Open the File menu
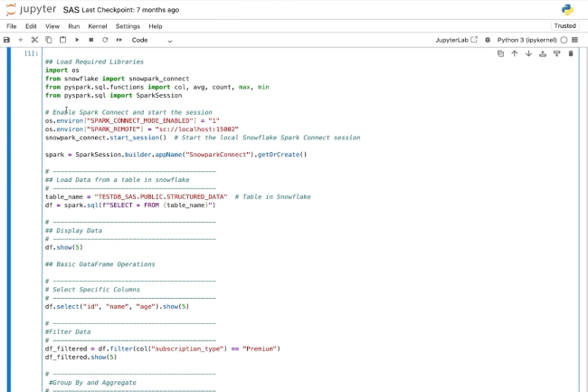The image size is (588, 392). 12,26
